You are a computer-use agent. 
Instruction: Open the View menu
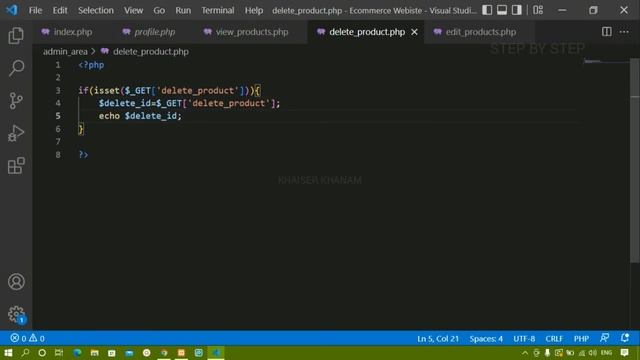[133, 10]
